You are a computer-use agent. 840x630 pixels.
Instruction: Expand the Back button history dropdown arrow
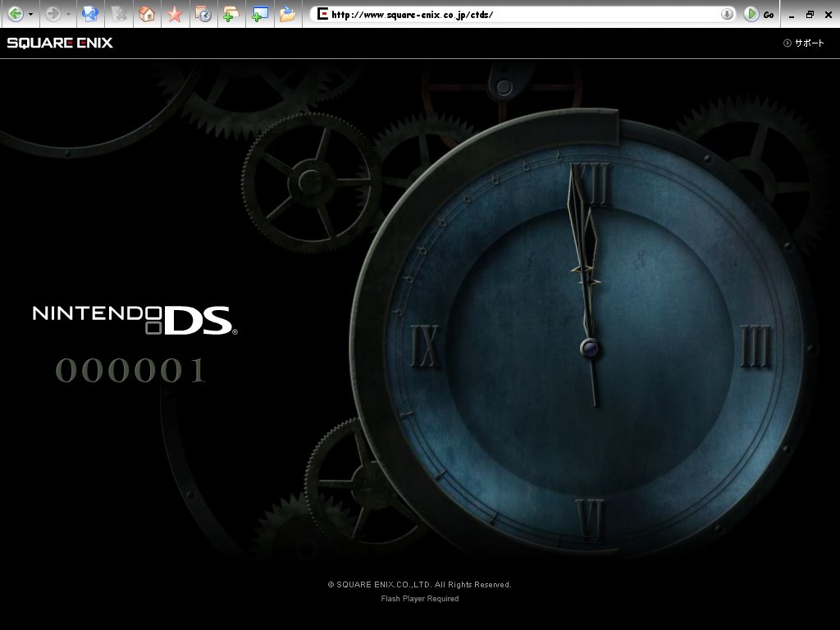pyautogui.click(x=31, y=15)
